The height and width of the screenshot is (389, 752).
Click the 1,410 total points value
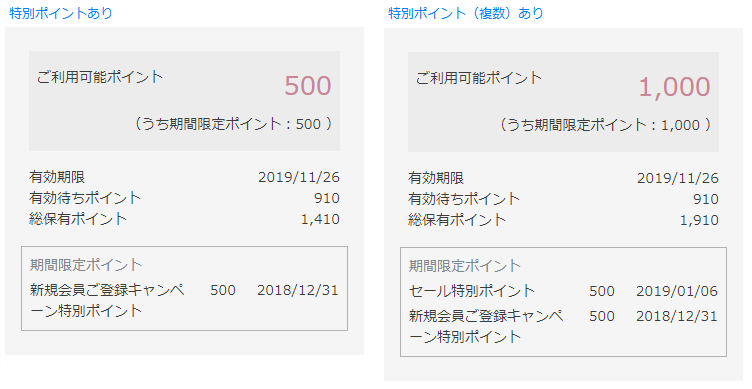[x=320, y=219]
